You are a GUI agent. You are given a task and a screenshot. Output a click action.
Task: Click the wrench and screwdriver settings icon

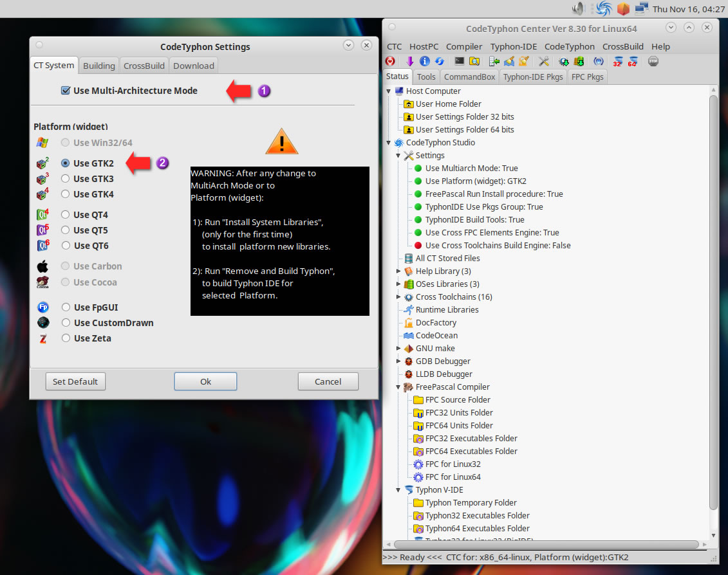(x=543, y=62)
